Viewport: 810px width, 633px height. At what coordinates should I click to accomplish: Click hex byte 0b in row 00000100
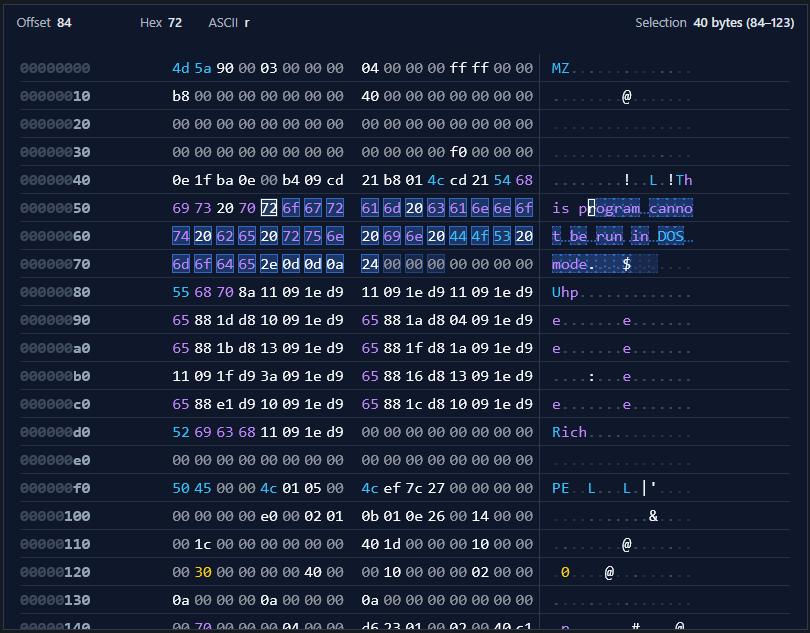[370, 516]
